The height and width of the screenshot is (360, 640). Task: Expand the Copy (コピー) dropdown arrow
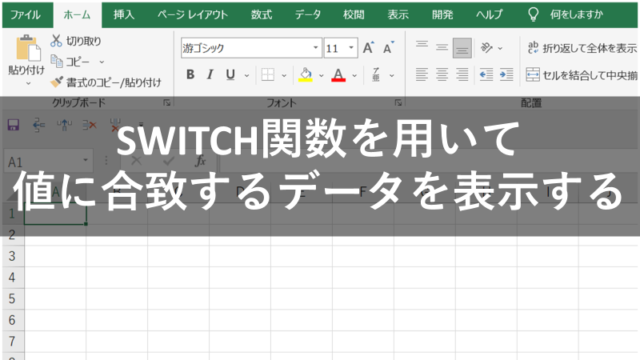click(102, 62)
